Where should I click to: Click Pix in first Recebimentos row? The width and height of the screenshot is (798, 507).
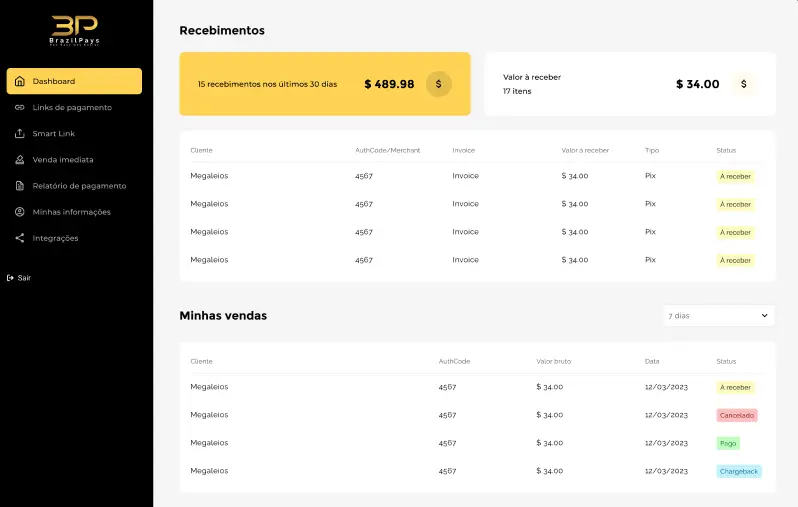[x=650, y=176]
